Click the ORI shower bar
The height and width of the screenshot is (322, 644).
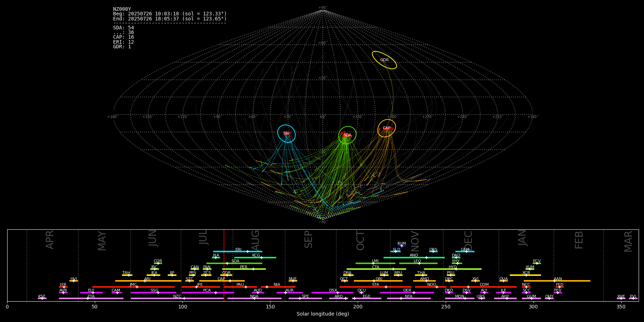pos(378,281)
